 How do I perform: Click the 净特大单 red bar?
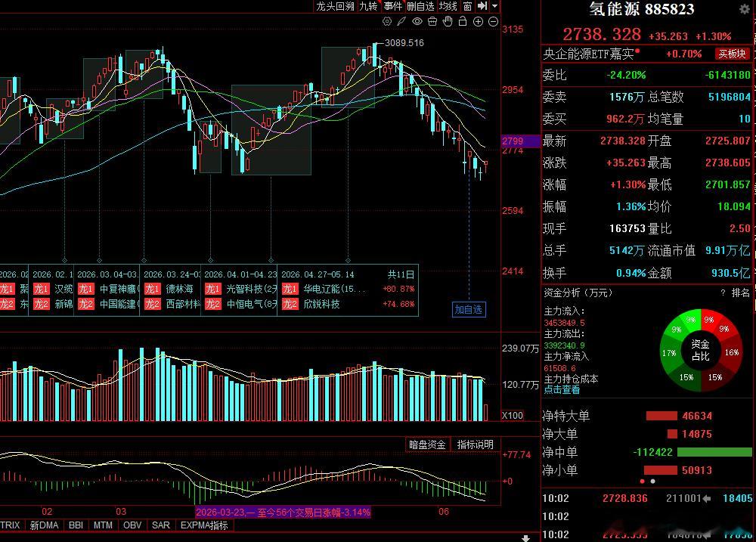tap(661, 416)
